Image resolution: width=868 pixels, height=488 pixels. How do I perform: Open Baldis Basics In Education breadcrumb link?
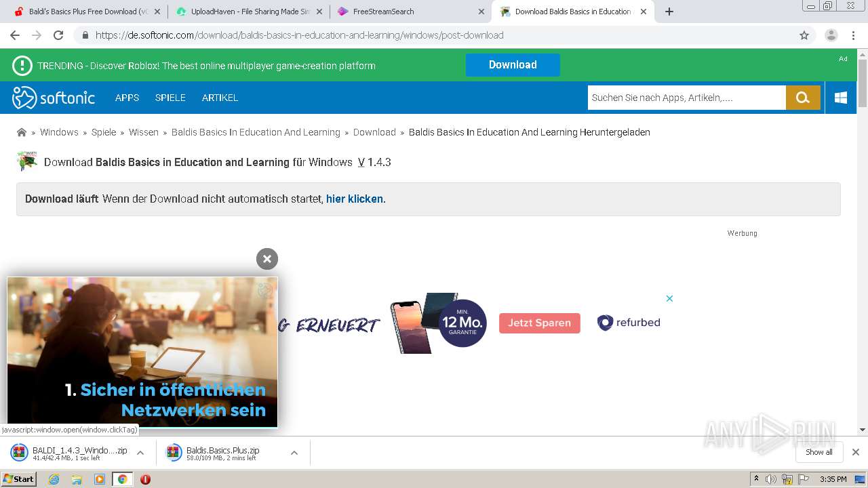pyautogui.click(x=256, y=132)
